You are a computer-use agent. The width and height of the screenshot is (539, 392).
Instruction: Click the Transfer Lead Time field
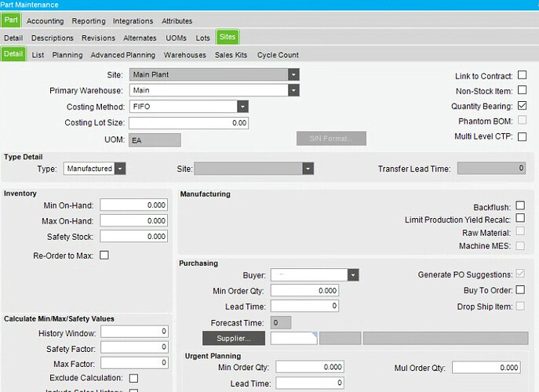tap(491, 168)
